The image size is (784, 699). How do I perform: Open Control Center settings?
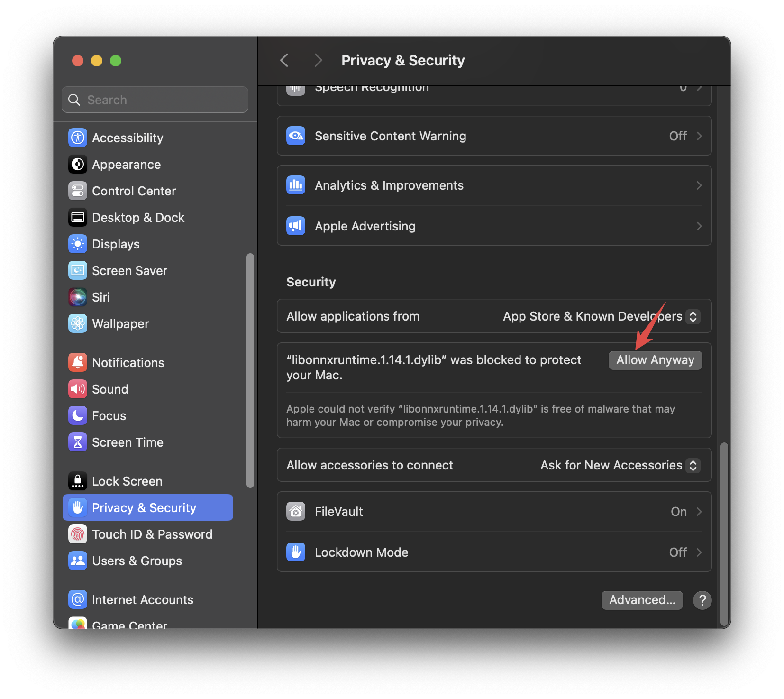pyautogui.click(x=134, y=191)
